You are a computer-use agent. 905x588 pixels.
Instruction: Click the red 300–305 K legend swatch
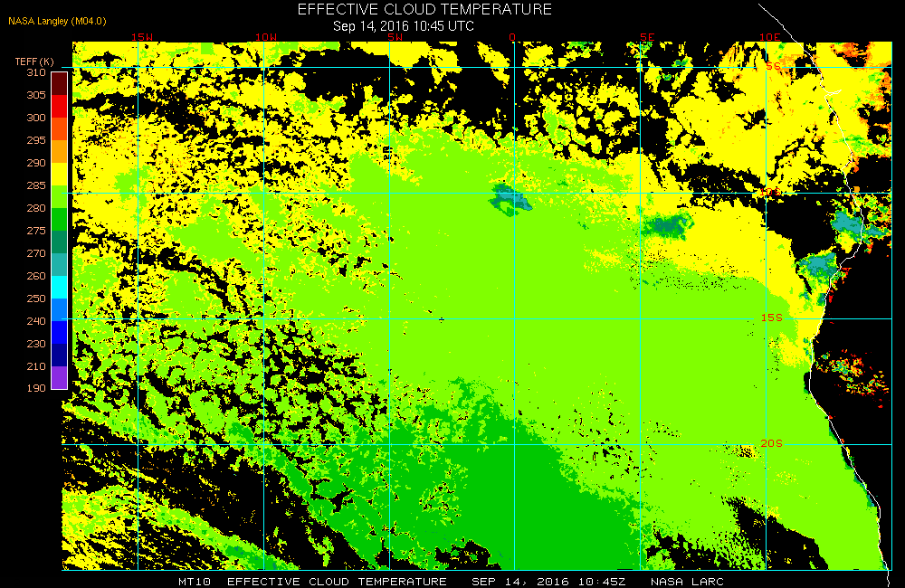[59, 106]
